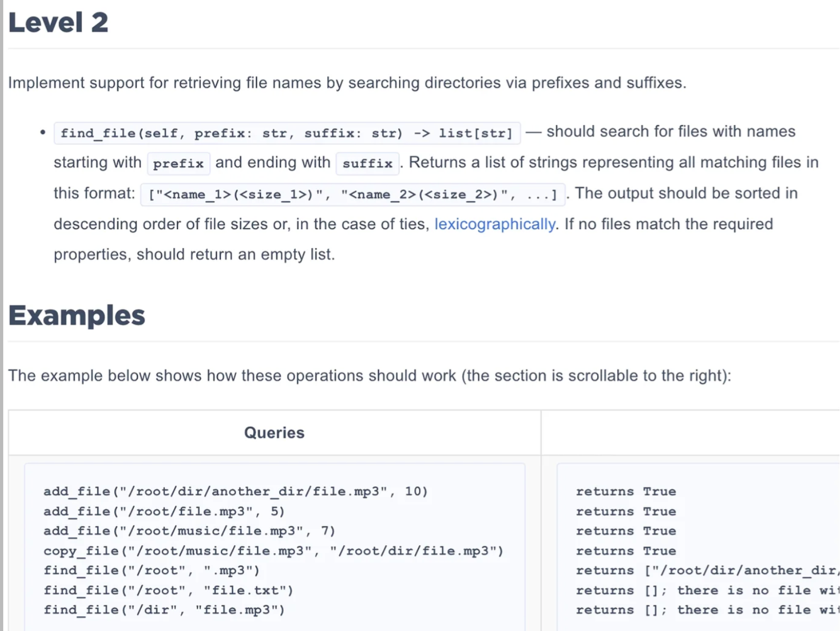Screen dimensions: 840x631
Task: Click the add_file "/root/file.mp3", 5 line
Action: (164, 511)
